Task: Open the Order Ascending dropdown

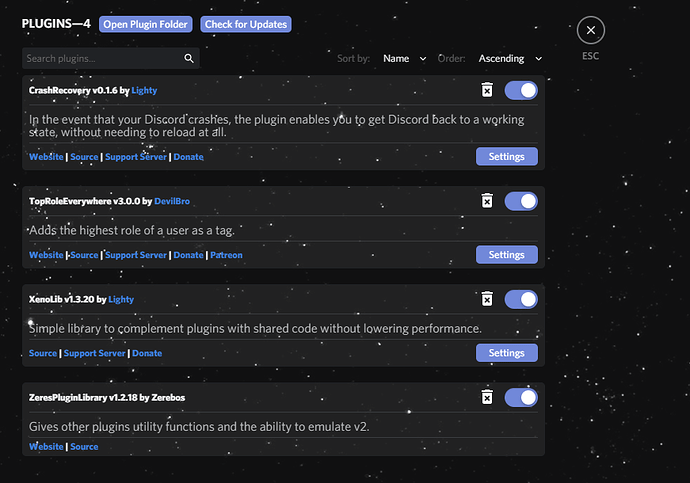Action: click(510, 59)
